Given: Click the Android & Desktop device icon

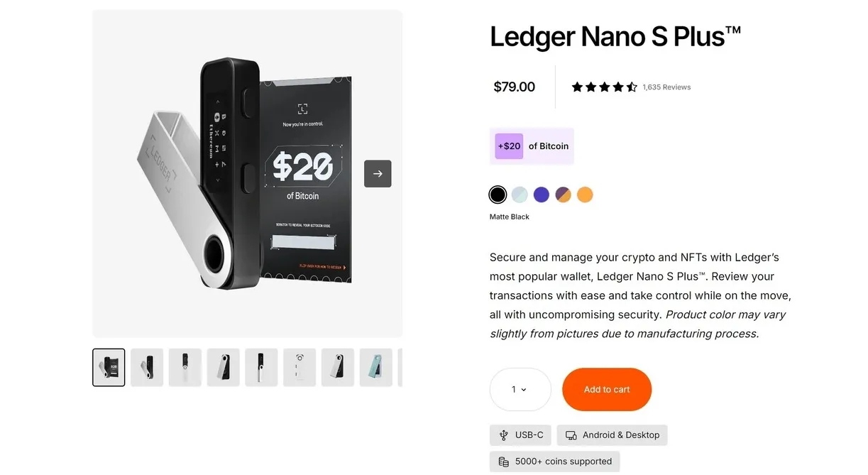Looking at the screenshot, I should 571,435.
